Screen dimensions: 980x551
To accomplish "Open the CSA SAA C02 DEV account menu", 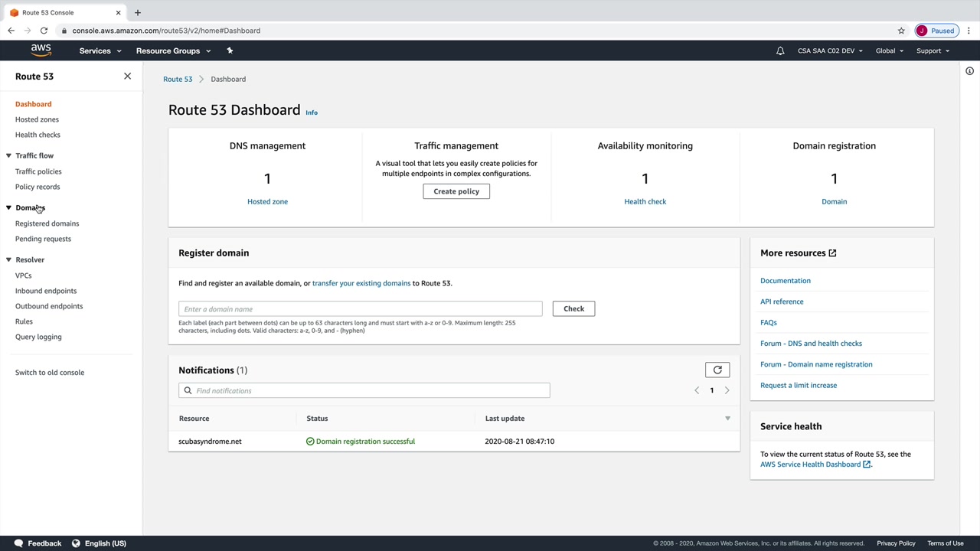I will [830, 51].
